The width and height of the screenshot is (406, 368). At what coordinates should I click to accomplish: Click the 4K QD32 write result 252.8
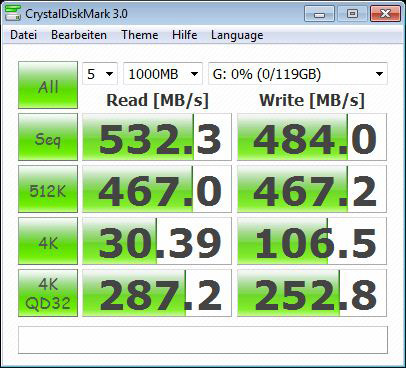point(312,293)
